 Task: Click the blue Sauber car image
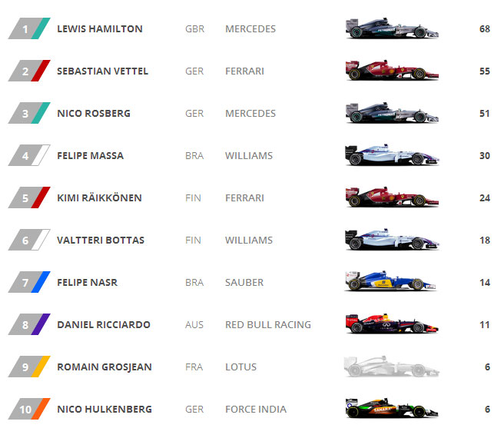tap(390, 281)
